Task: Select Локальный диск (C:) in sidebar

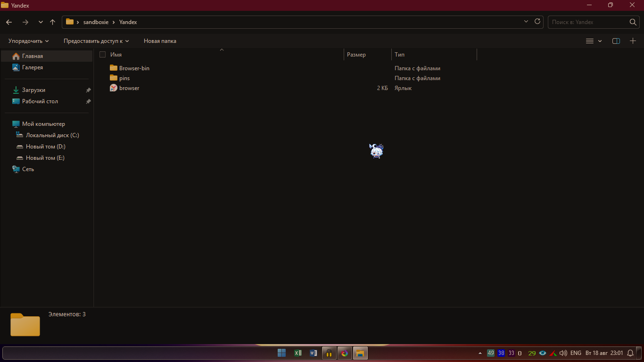Action: (52, 135)
